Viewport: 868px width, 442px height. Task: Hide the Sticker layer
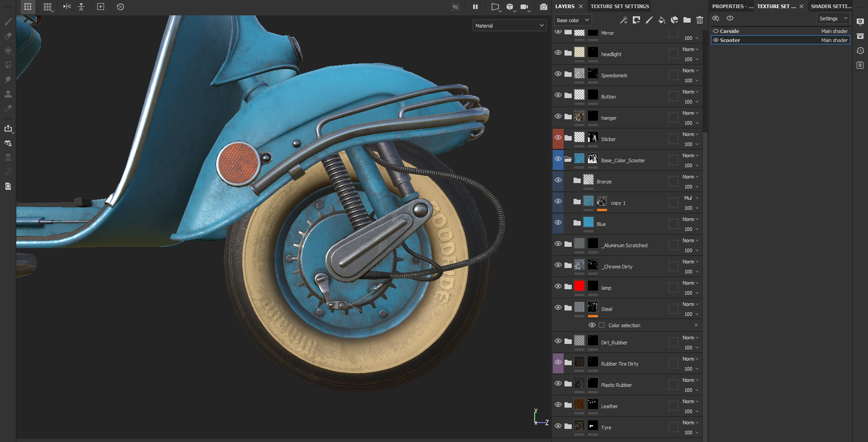558,138
